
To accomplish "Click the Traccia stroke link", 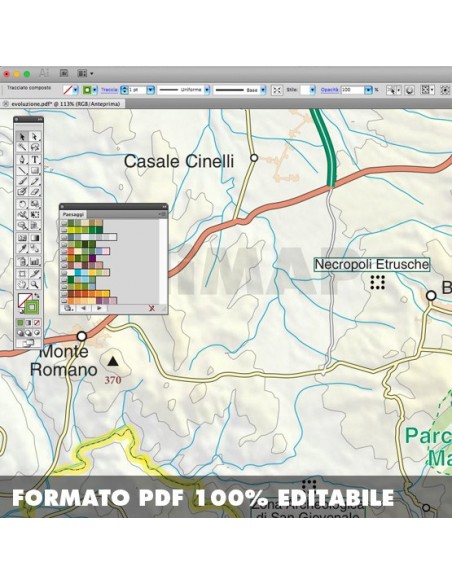I will (109, 90).
